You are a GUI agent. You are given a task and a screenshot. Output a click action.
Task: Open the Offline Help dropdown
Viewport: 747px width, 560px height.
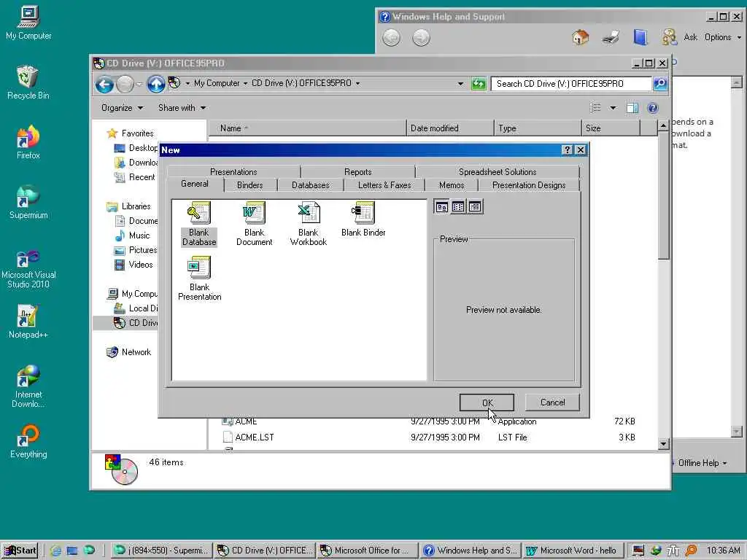tap(703, 463)
